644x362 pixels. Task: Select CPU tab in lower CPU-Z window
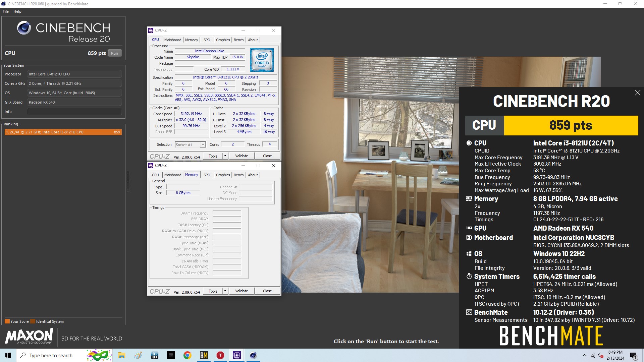click(x=156, y=175)
